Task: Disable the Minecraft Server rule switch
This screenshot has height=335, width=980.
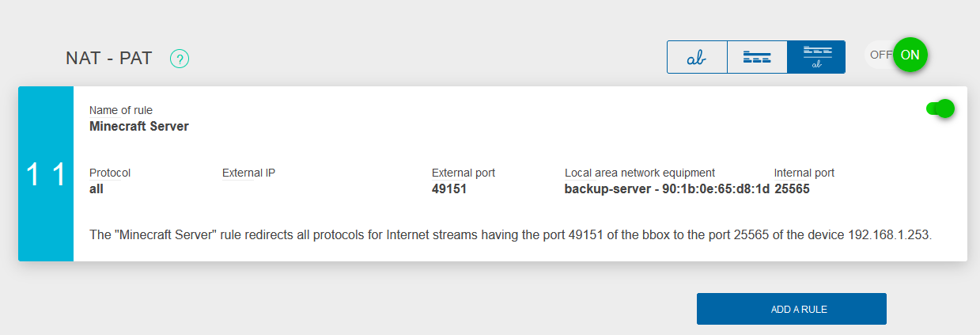Action: [940, 108]
